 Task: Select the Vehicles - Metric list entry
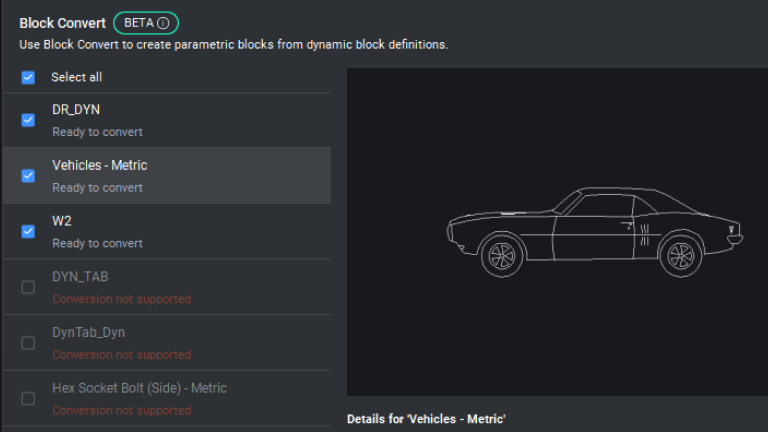point(167,176)
